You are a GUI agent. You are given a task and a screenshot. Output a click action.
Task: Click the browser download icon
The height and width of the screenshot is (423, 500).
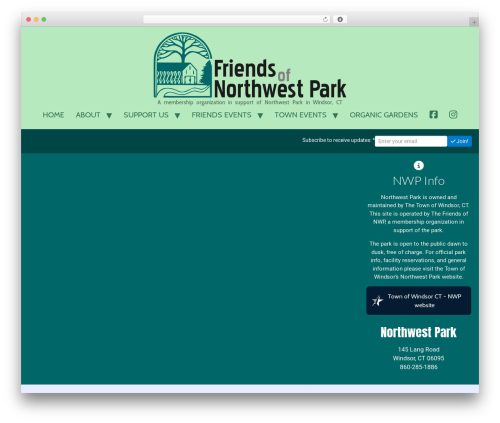[x=340, y=20]
